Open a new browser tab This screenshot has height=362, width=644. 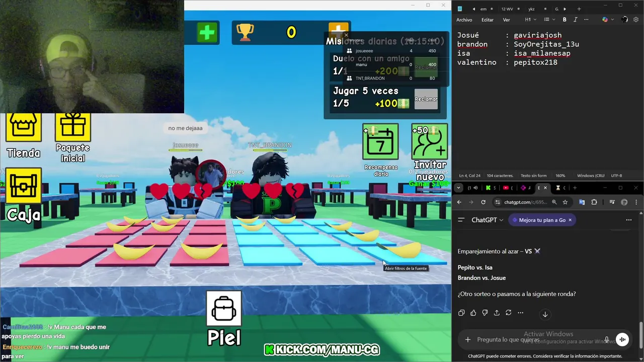pos(575,188)
